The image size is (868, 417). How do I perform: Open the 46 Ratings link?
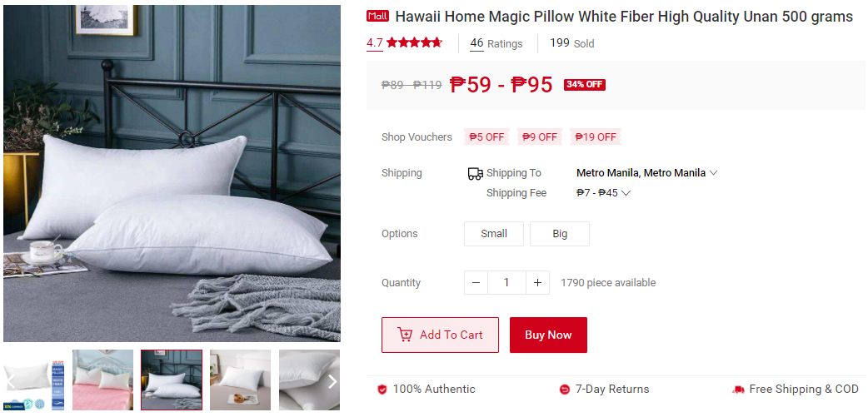[x=496, y=43]
